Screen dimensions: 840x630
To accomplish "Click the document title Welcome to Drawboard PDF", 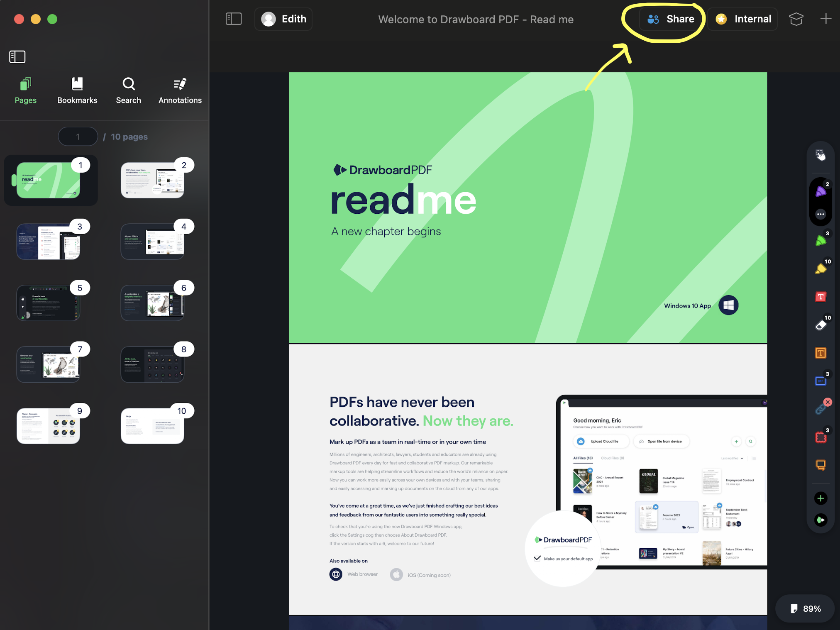I will tap(476, 19).
